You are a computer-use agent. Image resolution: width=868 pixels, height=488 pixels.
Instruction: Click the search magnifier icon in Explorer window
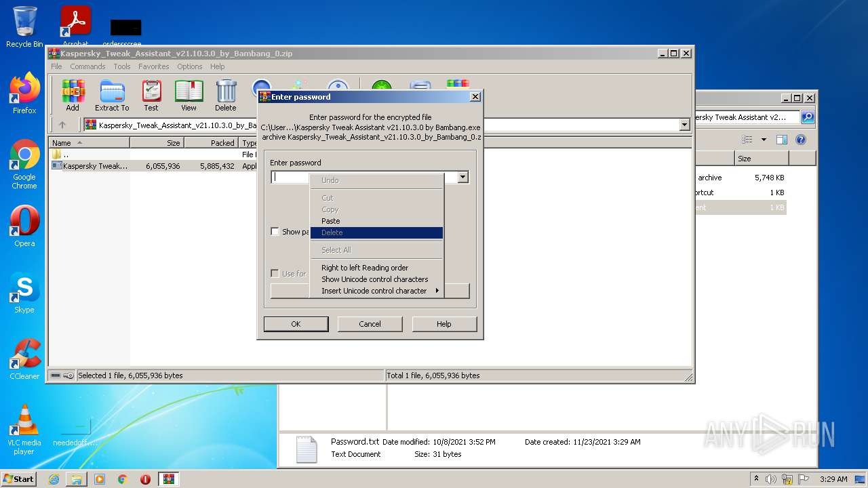tap(808, 117)
